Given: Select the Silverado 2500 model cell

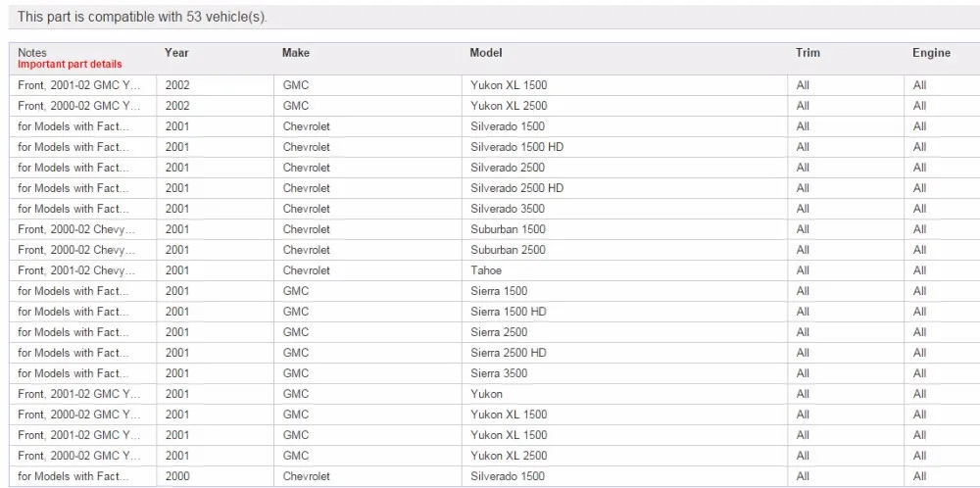Looking at the screenshot, I should pos(508,168).
